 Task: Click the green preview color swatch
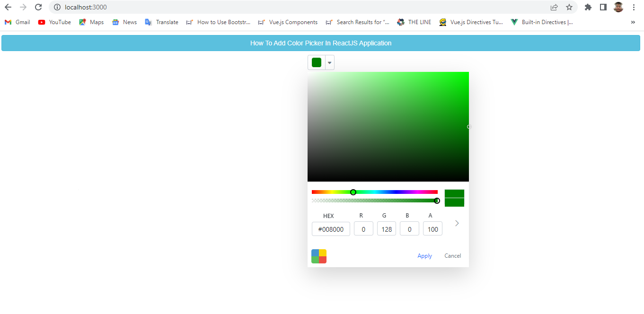(454, 198)
